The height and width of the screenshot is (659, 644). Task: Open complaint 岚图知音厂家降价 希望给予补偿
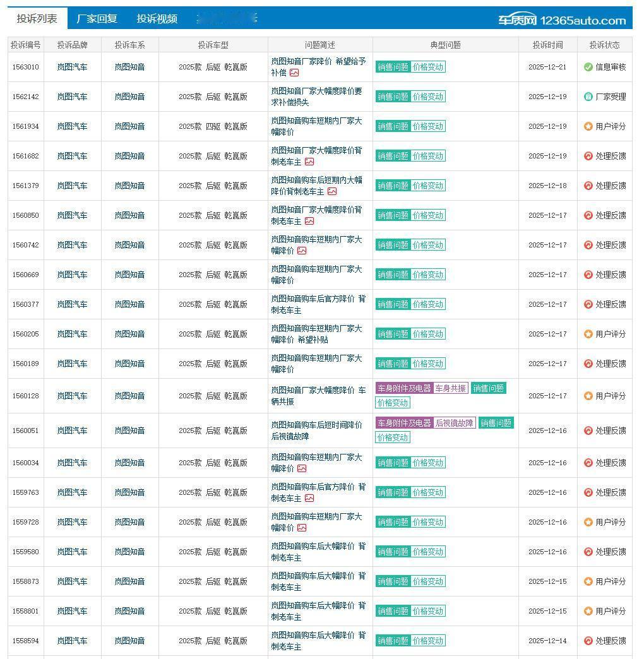coord(318,67)
